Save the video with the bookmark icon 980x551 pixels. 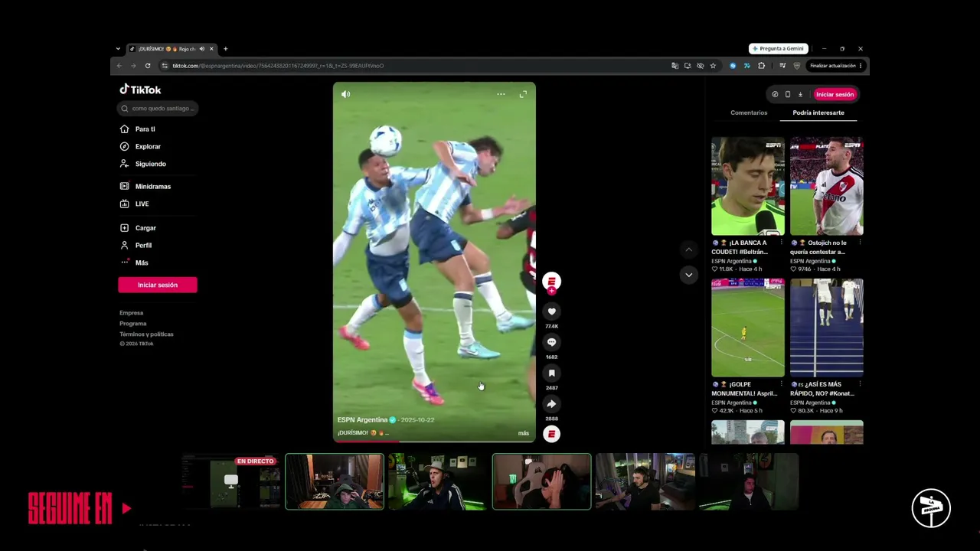pyautogui.click(x=551, y=373)
